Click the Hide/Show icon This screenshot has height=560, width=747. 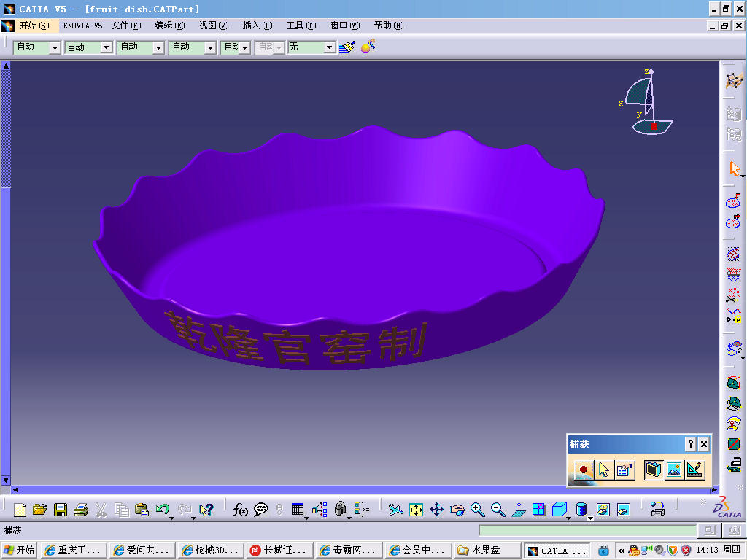[603, 510]
